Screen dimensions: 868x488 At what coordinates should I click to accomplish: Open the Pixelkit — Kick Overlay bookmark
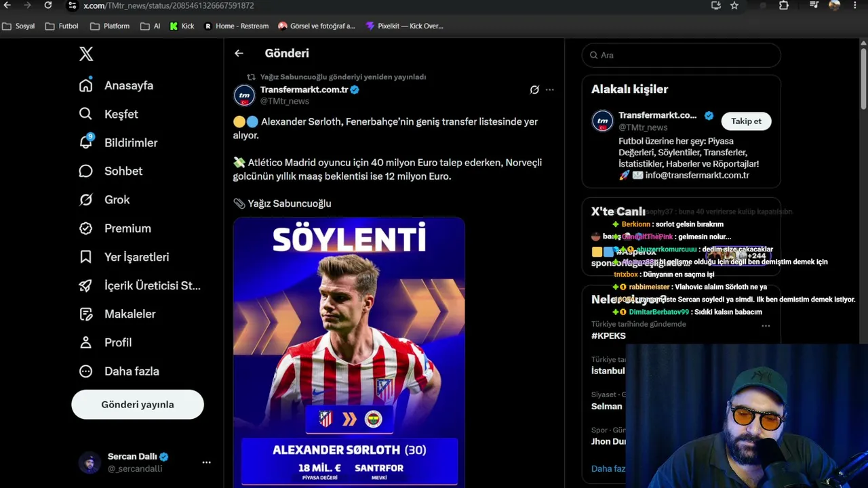tap(404, 26)
